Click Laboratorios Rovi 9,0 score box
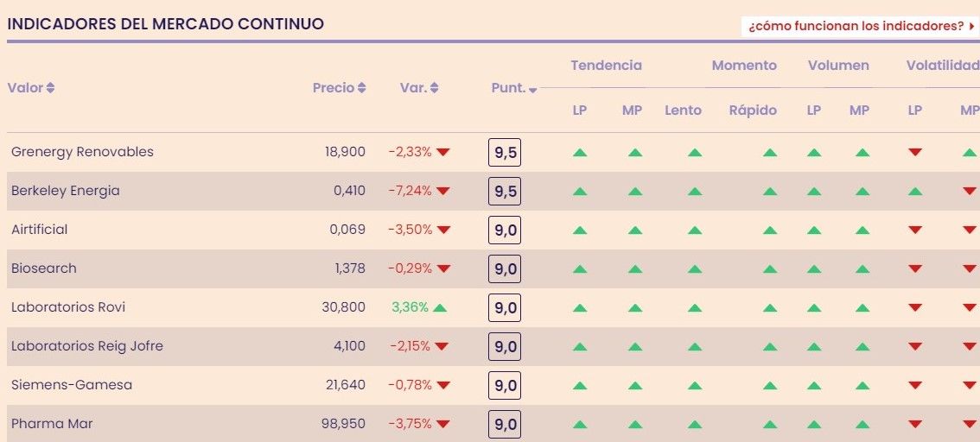Screen dimensions: 980x442 pyautogui.click(x=505, y=308)
